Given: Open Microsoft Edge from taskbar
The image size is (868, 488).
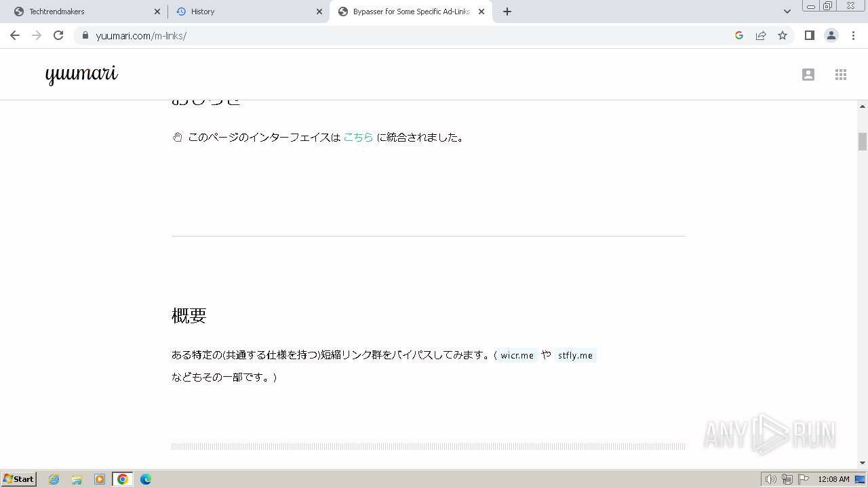Looking at the screenshot, I should [146, 479].
